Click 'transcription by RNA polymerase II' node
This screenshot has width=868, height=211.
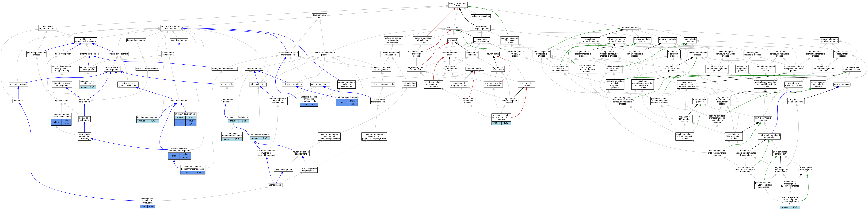pyautogui.click(x=806, y=170)
